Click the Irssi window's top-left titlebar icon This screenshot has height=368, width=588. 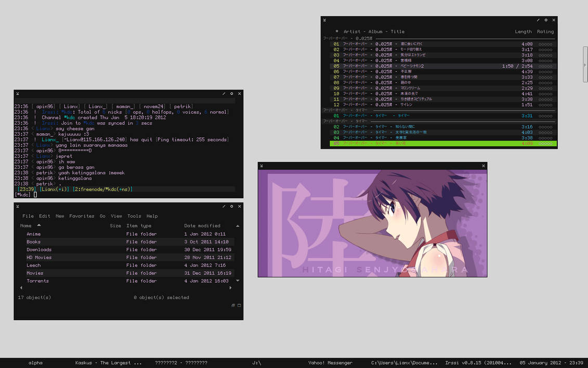coord(18,94)
